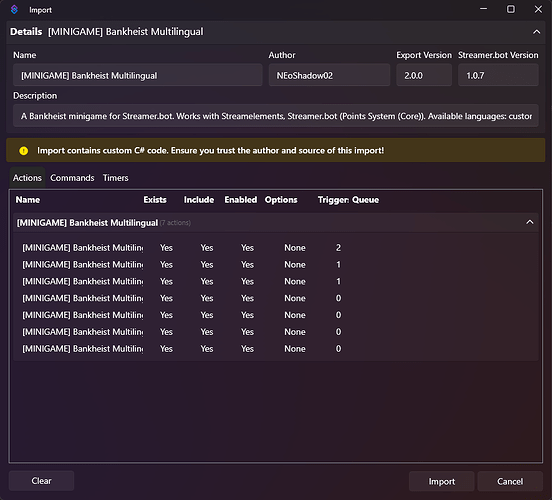
Task: Collapse the Details section chevron
Action: tap(536, 32)
